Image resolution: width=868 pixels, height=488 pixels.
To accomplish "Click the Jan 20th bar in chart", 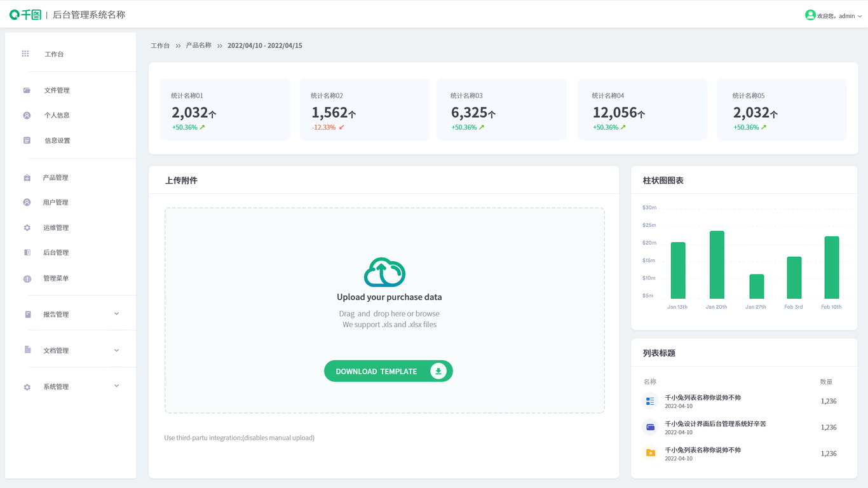I will tap(717, 264).
